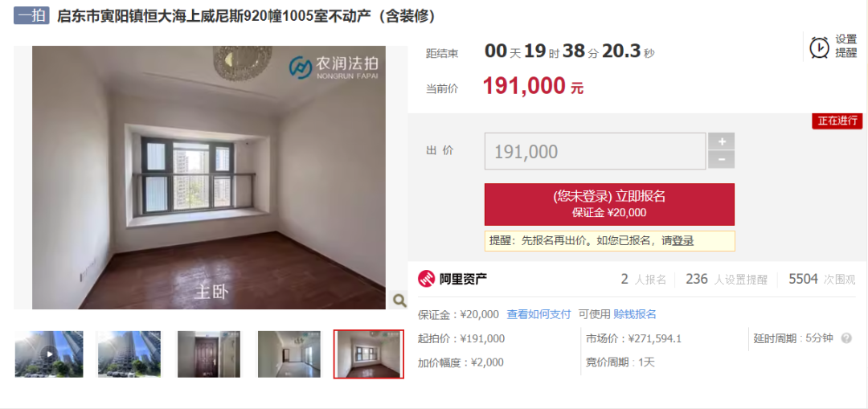Click the alarm clock reminder icon
Image resolution: width=868 pixels, height=409 pixels.
click(x=819, y=47)
